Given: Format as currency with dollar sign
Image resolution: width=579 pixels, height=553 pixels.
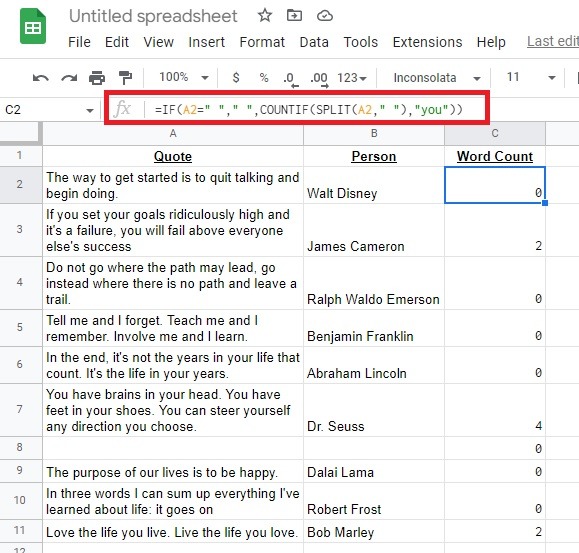Looking at the screenshot, I should [236, 78].
